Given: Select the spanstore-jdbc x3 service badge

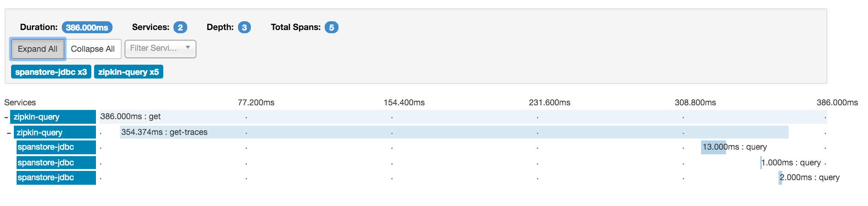Looking at the screenshot, I should pyautogui.click(x=51, y=72).
